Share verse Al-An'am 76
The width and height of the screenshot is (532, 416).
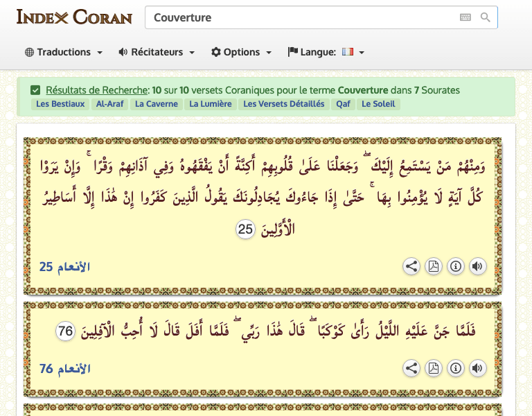pyautogui.click(x=411, y=368)
